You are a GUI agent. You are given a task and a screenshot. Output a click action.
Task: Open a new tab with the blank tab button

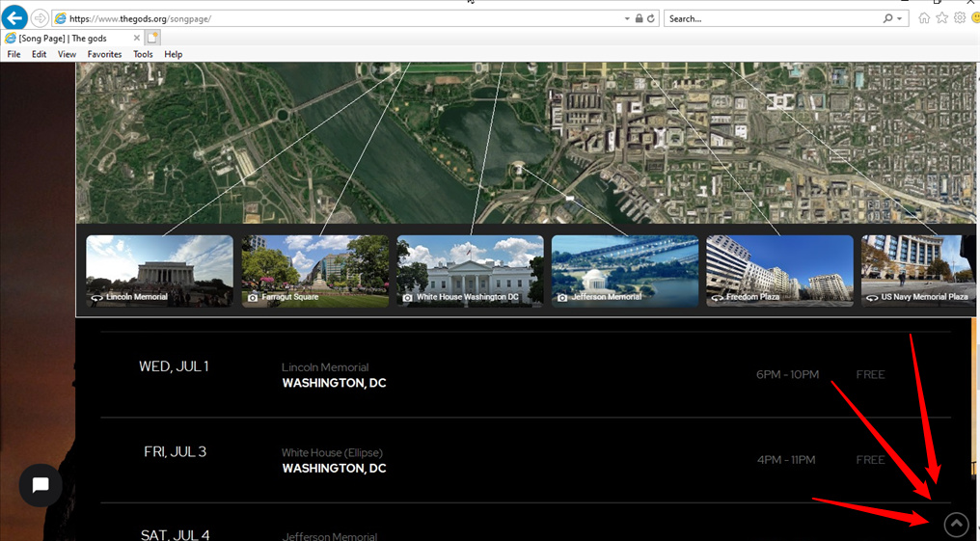pos(152,39)
